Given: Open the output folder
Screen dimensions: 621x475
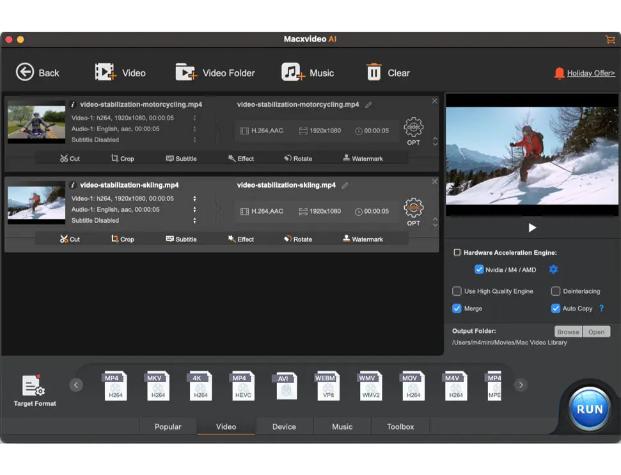Looking at the screenshot, I should [x=596, y=332].
